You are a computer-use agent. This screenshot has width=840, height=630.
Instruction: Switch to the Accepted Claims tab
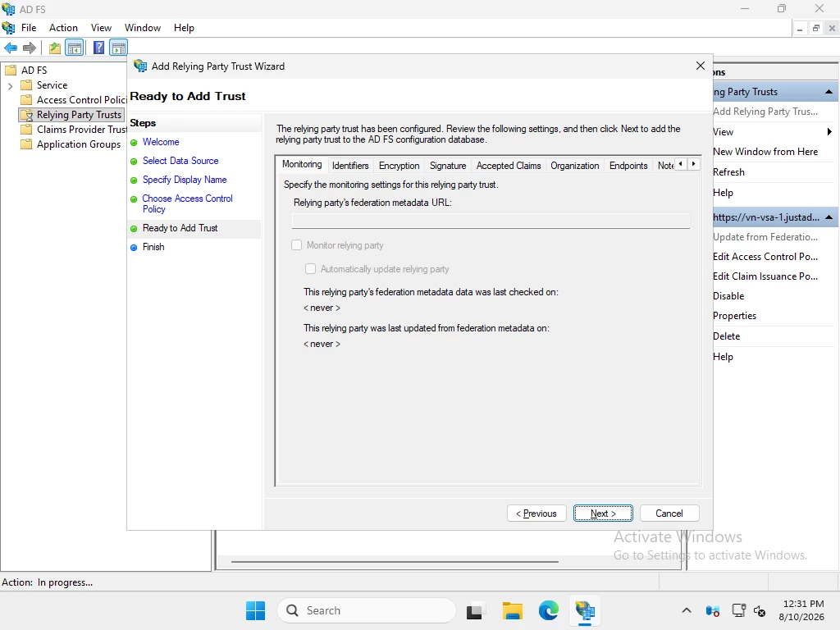(509, 166)
